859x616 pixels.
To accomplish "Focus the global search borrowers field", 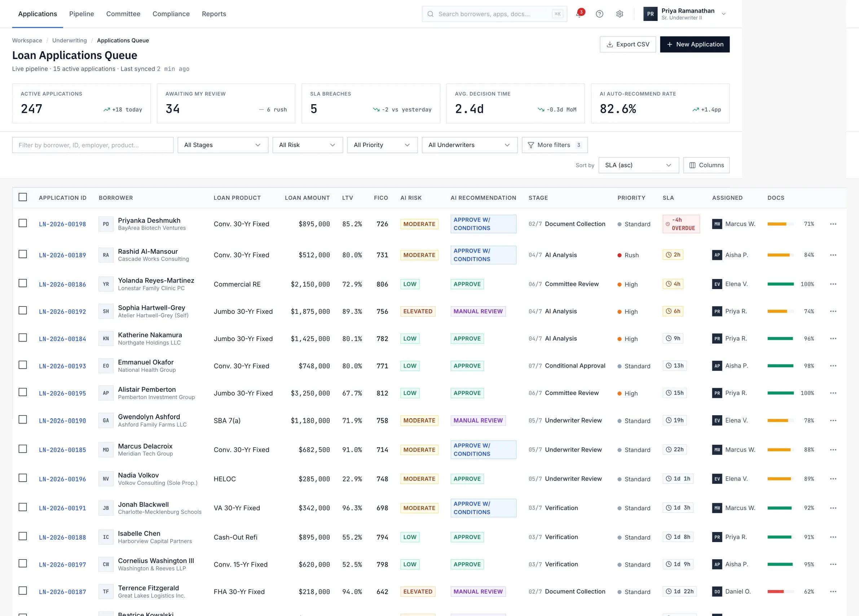I will pyautogui.click(x=494, y=14).
